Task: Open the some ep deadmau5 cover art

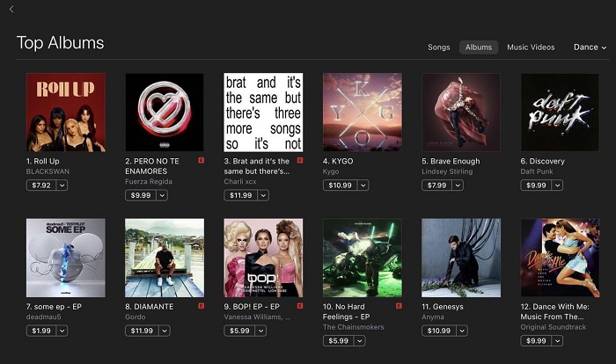Action: click(x=66, y=258)
